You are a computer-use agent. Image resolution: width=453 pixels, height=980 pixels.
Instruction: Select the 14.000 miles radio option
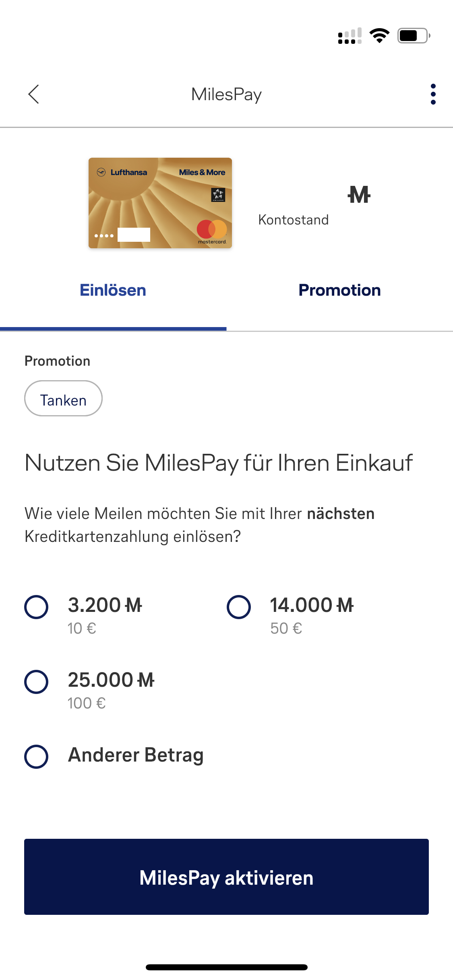(x=239, y=607)
